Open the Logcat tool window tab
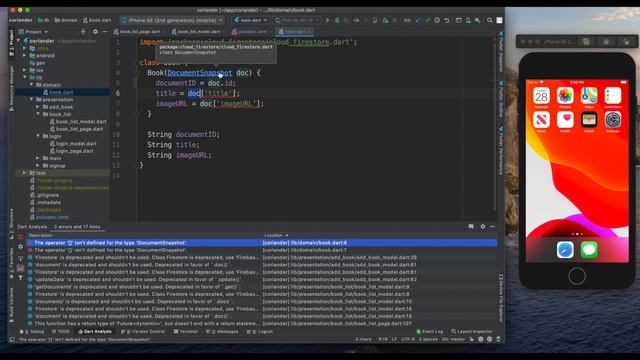This screenshot has height=360, width=640. [260, 331]
